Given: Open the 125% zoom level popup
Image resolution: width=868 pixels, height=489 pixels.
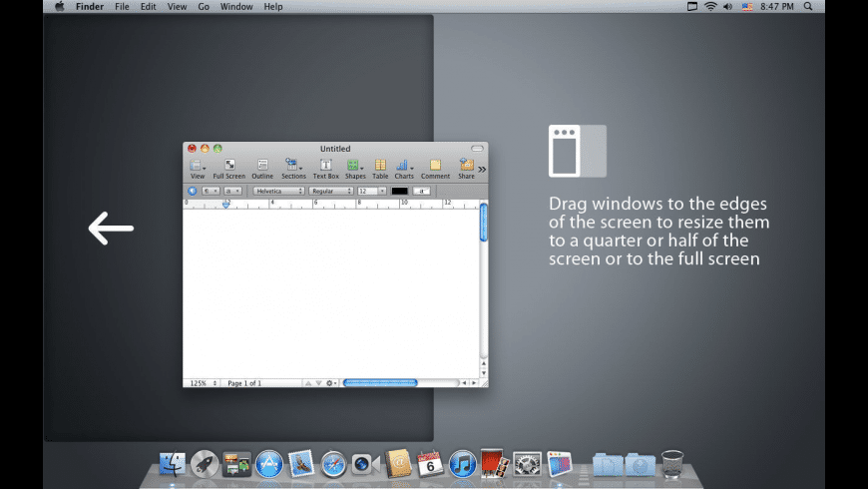Looking at the screenshot, I should point(201,383).
